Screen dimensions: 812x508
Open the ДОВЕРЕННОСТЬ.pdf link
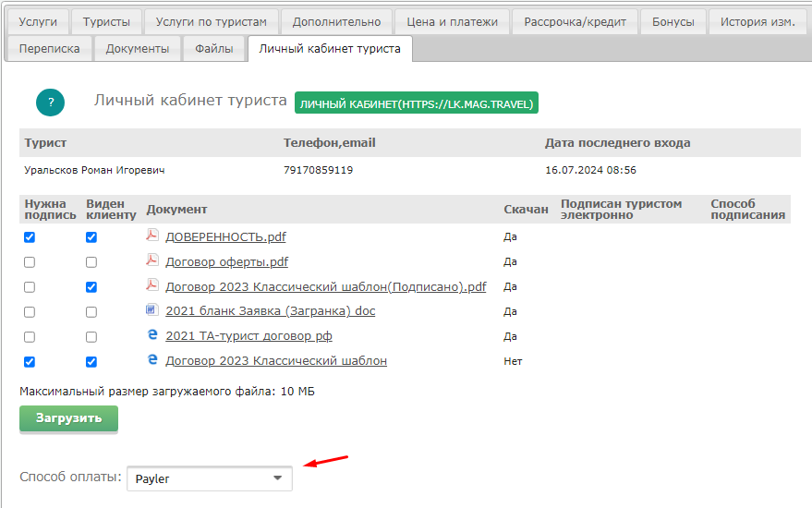tap(225, 237)
